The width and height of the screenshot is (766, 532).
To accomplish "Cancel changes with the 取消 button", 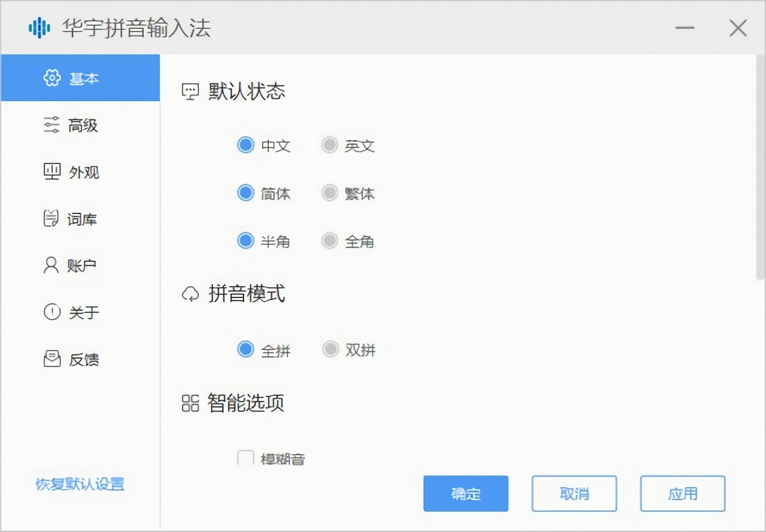I will [574, 494].
